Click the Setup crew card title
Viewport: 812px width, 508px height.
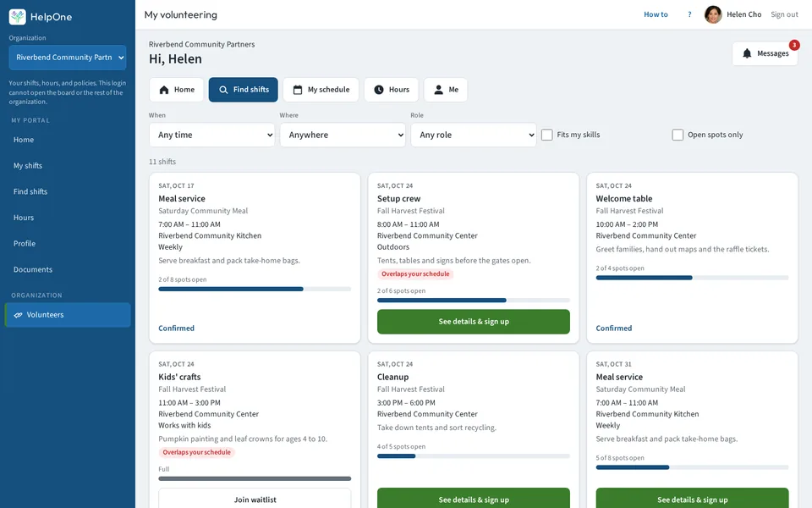398,198
